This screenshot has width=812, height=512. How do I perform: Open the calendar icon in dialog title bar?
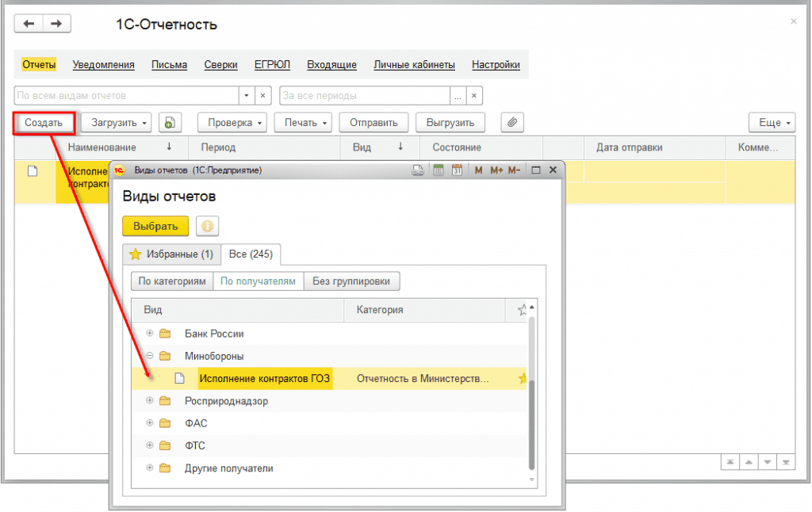(457, 170)
